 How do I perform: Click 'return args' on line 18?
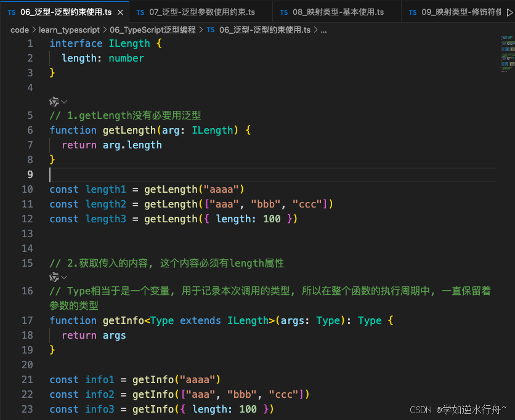coord(94,335)
